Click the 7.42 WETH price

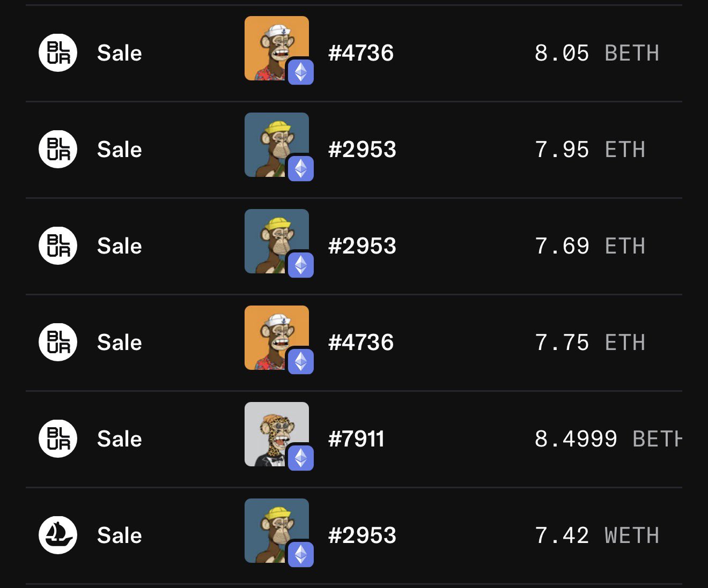(596, 535)
